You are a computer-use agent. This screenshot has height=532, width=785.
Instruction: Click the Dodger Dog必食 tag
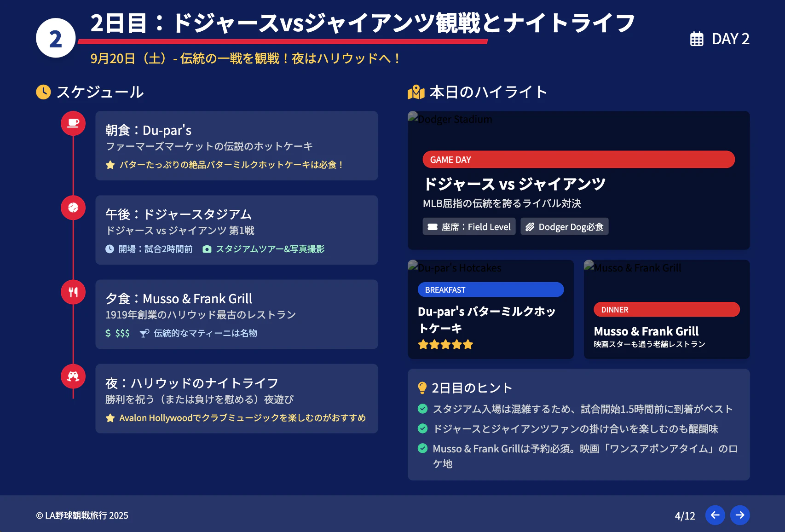[x=564, y=226]
